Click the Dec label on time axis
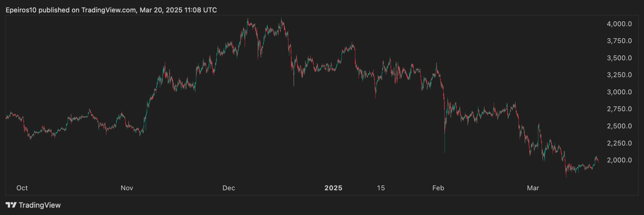 coord(229,188)
